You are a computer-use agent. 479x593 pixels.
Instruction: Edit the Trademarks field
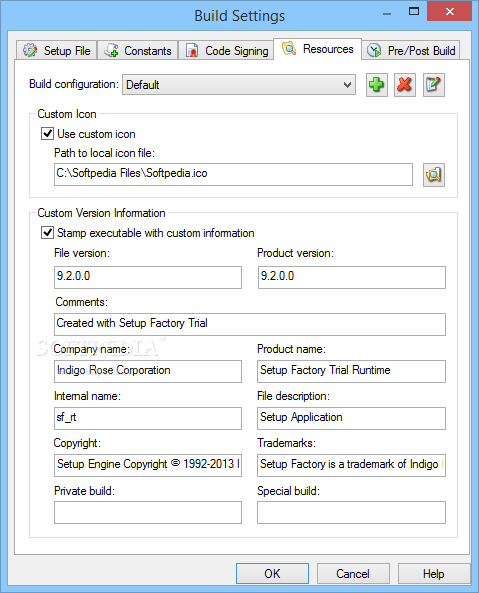[351, 465]
